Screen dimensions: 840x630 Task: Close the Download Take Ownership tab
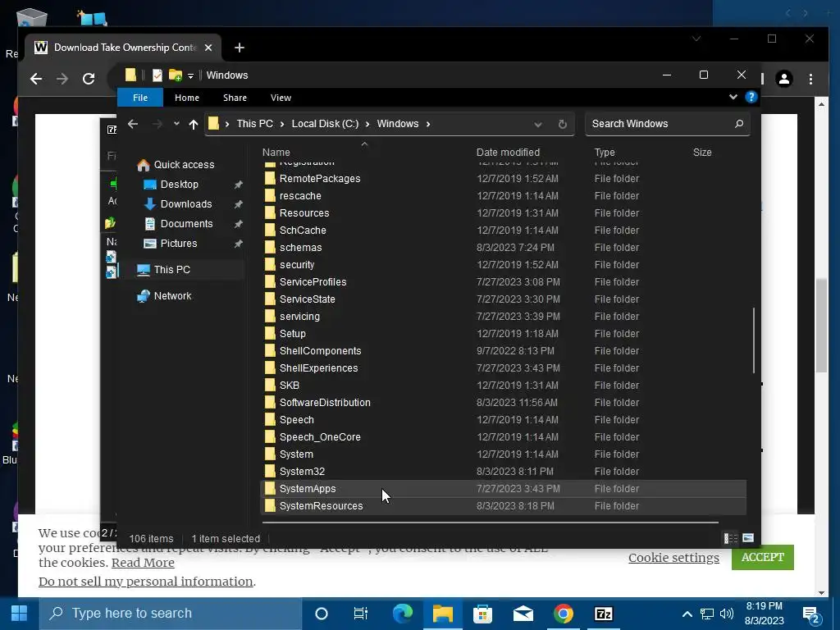(208, 48)
